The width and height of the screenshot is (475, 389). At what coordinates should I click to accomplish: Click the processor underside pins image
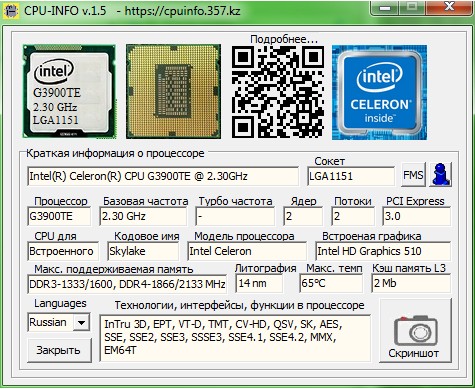coord(173,91)
